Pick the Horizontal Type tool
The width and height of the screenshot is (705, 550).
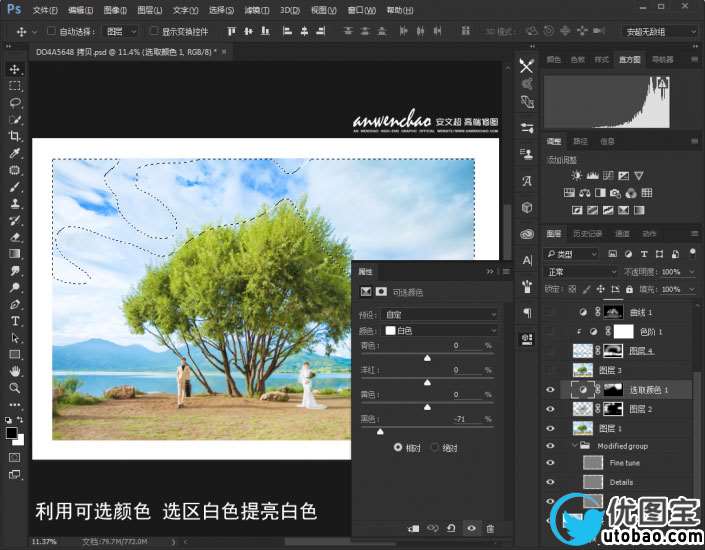point(15,321)
